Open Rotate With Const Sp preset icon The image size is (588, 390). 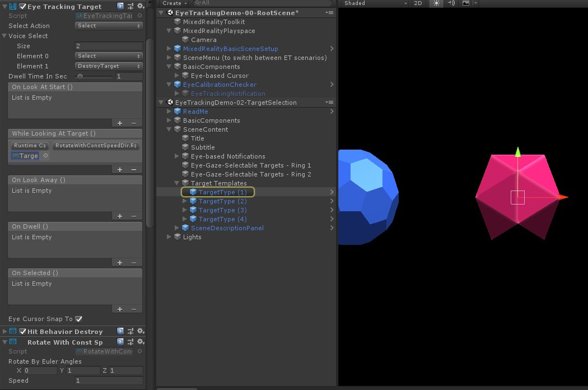tap(130, 342)
